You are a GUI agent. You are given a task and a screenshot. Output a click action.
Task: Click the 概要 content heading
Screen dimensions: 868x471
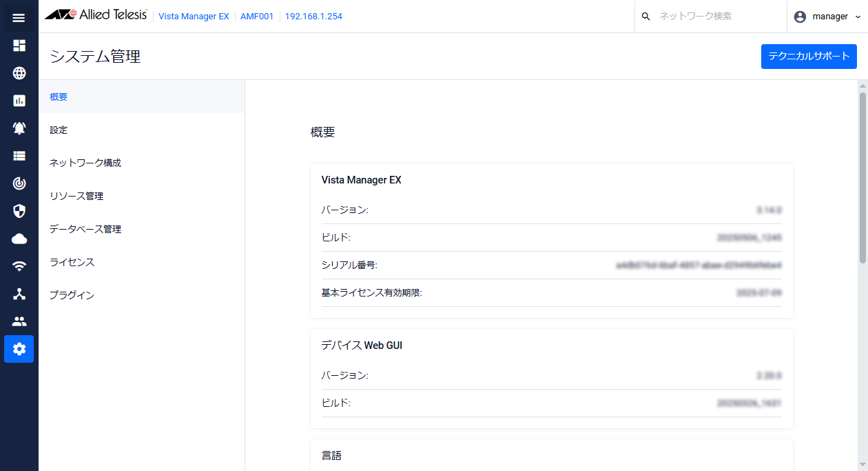[322, 132]
